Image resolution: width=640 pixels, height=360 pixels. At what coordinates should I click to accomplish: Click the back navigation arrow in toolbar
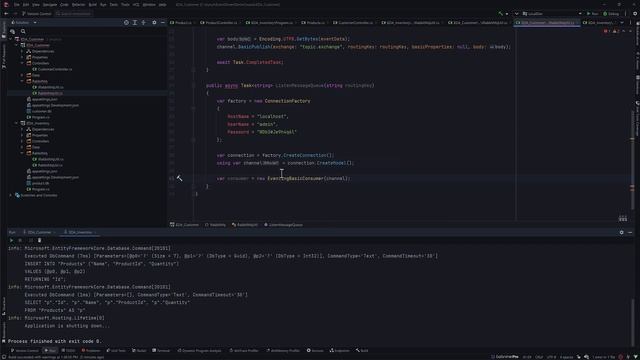(6, 13)
